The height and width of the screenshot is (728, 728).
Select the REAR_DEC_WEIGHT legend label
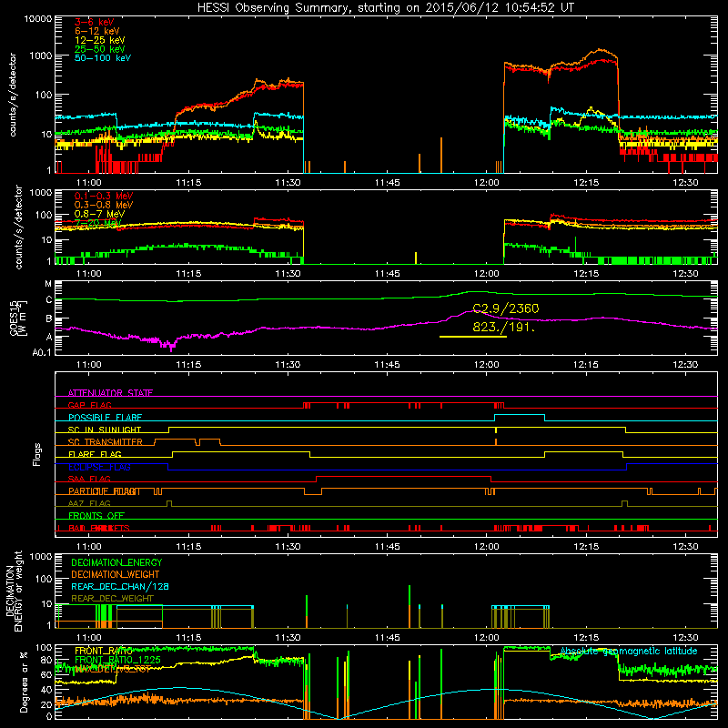[112, 599]
